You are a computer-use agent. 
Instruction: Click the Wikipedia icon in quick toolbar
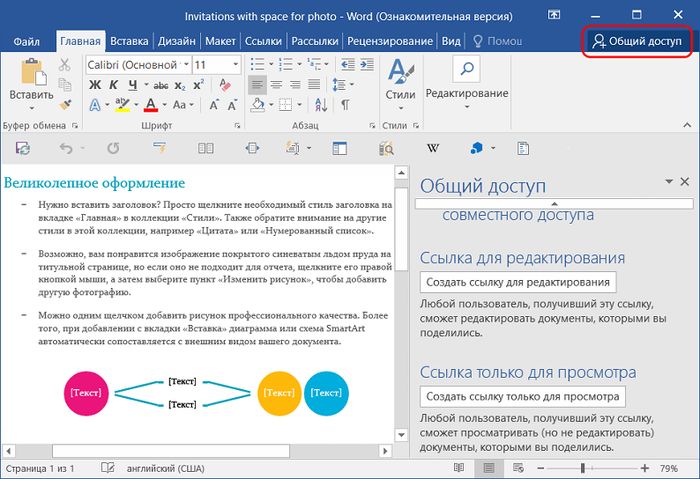pyautogui.click(x=433, y=148)
